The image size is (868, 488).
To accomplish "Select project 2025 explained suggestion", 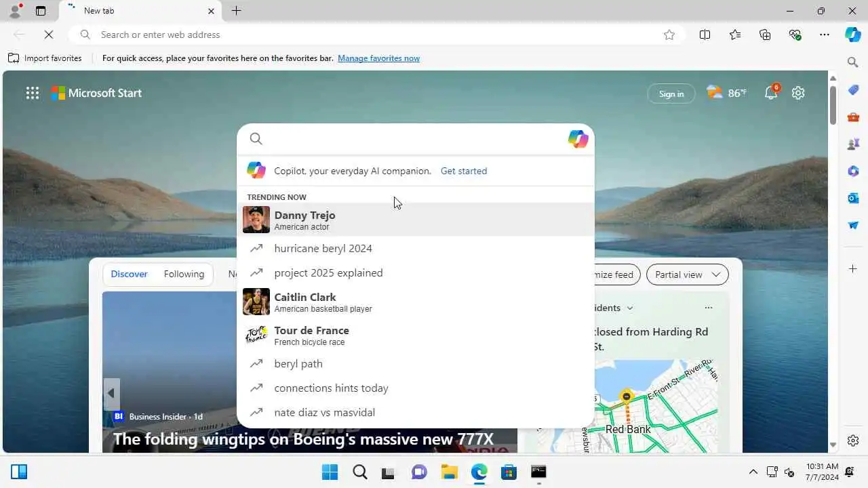I will coord(416,272).
